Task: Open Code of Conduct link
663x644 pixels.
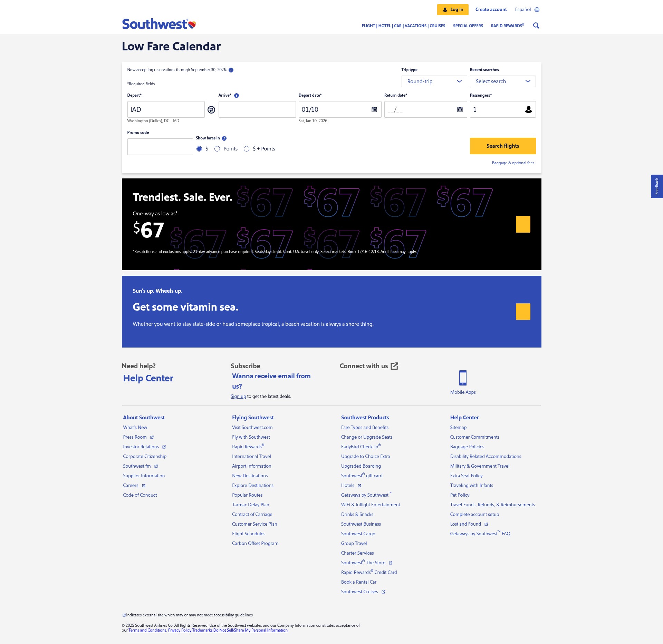Action: click(x=140, y=495)
